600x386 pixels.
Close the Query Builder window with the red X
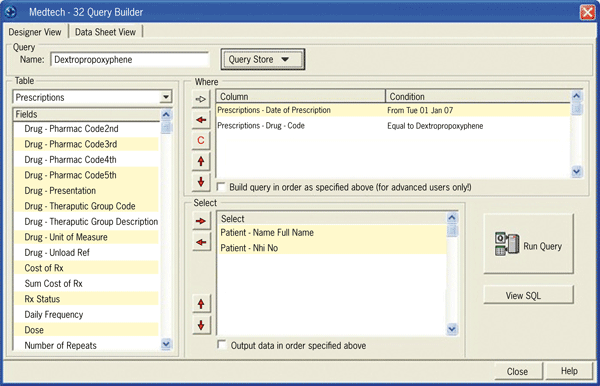tap(587, 12)
